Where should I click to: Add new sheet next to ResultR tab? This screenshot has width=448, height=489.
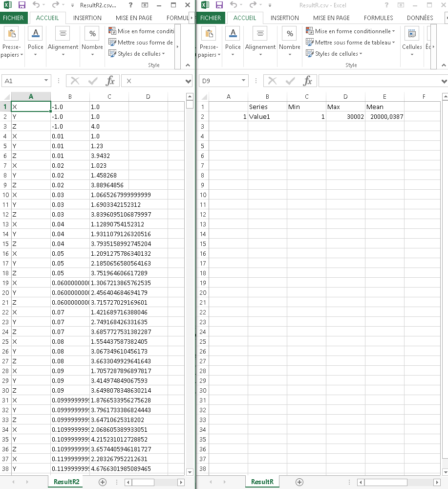coord(299,482)
